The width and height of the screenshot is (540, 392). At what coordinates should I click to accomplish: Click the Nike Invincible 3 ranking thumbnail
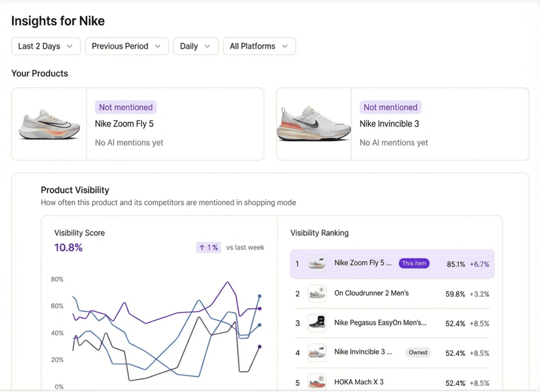317,352
